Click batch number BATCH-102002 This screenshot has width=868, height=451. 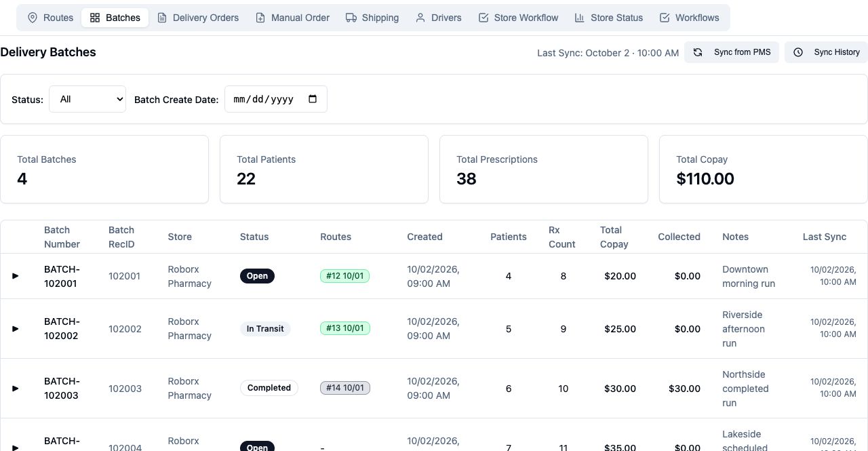[x=62, y=329]
